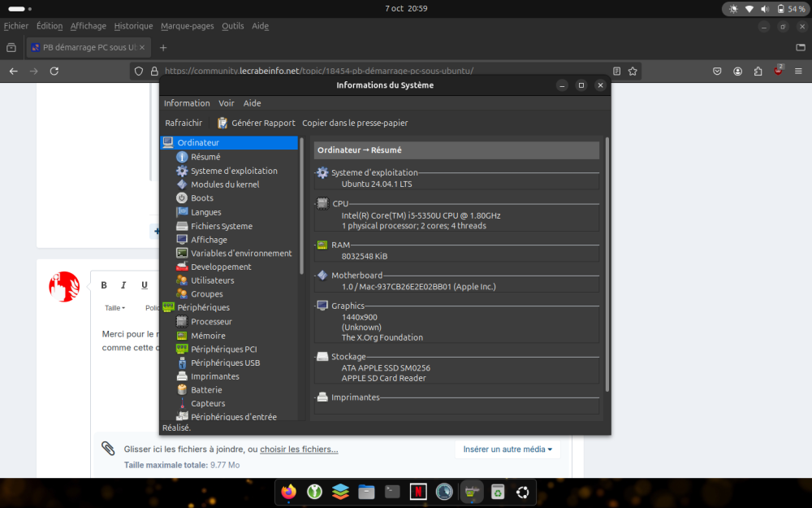Click the Netflix icon in the dock

pyautogui.click(x=417, y=492)
